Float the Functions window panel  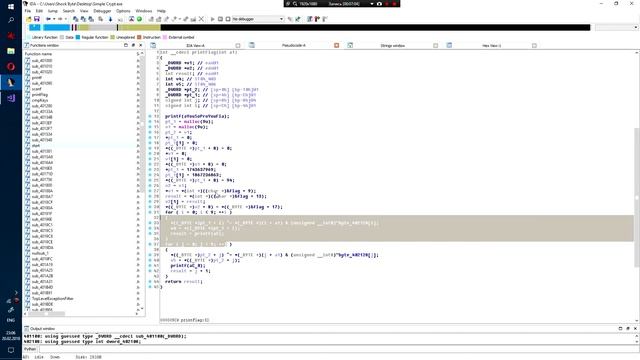point(133,45)
